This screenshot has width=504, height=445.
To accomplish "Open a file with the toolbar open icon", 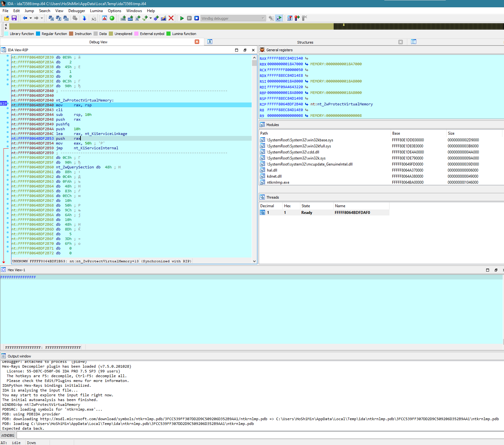I will point(6,18).
